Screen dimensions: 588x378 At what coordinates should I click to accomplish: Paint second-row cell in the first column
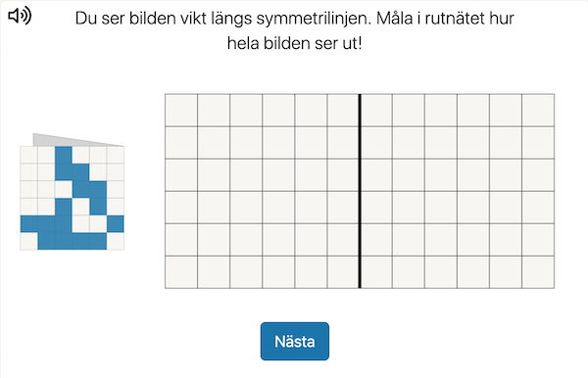(x=181, y=143)
